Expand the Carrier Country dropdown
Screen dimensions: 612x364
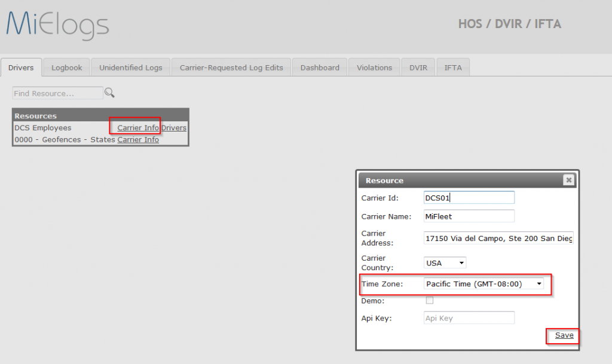[445, 262]
